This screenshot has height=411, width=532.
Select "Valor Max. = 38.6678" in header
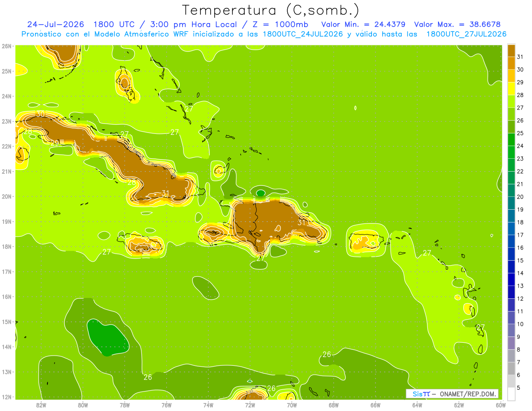click(457, 24)
